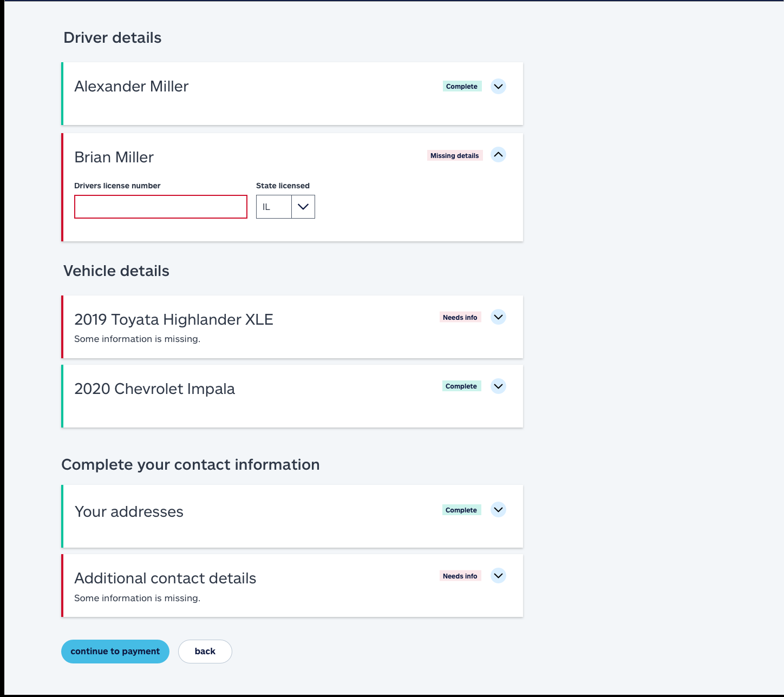Select the IL state licensed value box
Screen dimensions: 784x697
coord(274,207)
